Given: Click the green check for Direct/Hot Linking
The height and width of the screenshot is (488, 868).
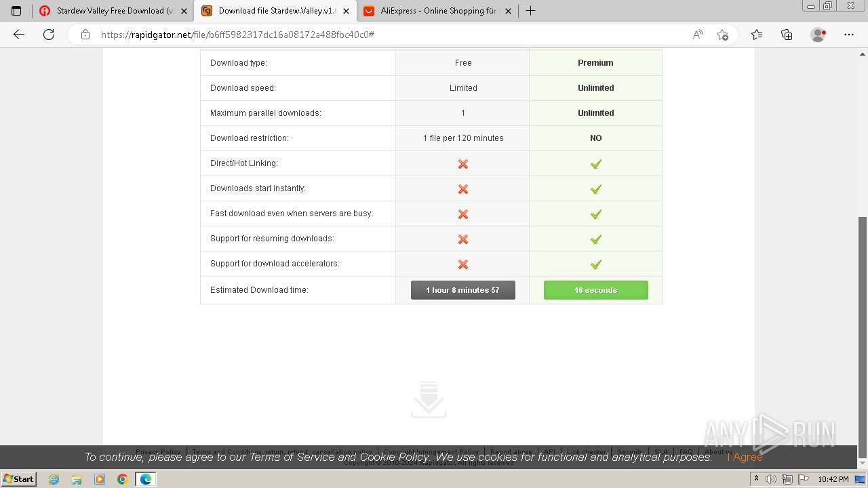Looking at the screenshot, I should click(596, 164).
